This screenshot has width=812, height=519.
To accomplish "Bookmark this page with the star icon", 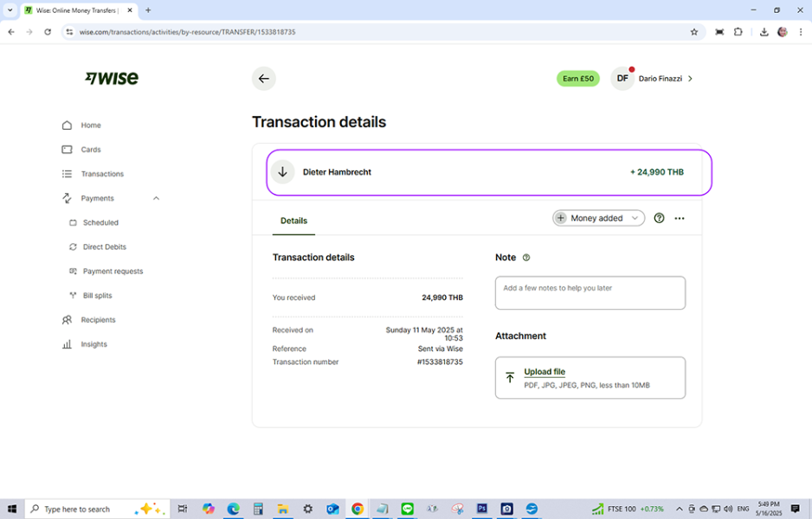I will click(x=694, y=32).
